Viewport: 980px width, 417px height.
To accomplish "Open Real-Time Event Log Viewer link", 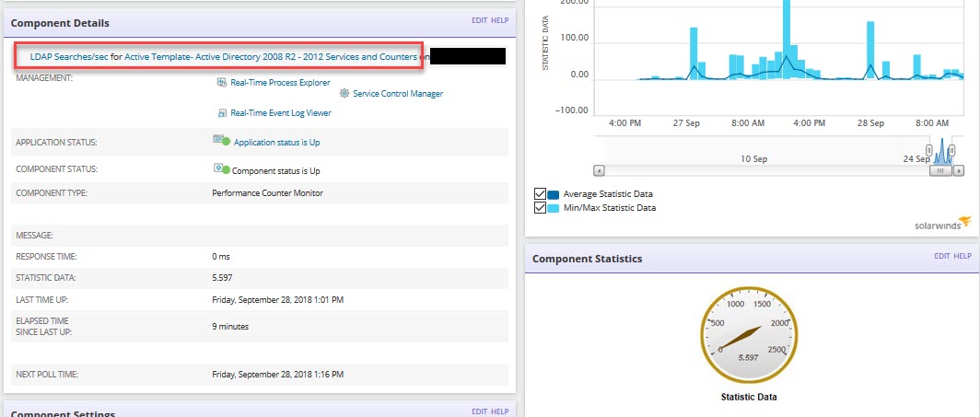I will [281, 113].
